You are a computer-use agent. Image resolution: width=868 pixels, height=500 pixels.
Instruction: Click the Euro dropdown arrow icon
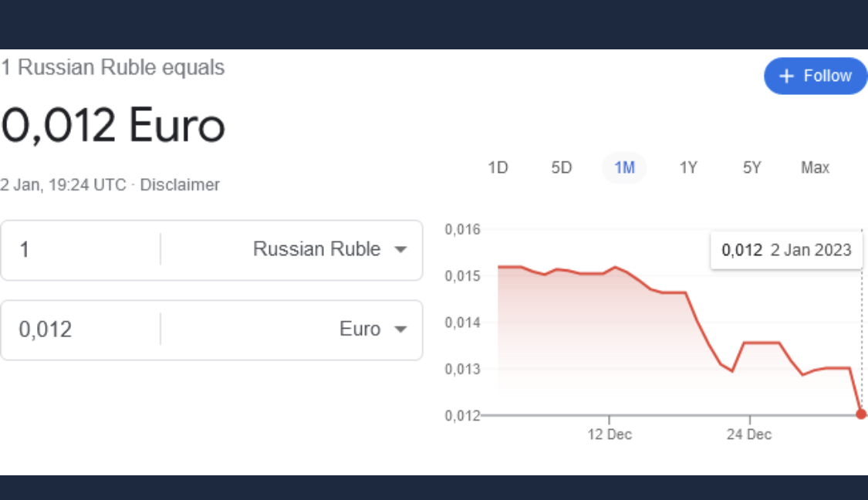click(x=400, y=329)
